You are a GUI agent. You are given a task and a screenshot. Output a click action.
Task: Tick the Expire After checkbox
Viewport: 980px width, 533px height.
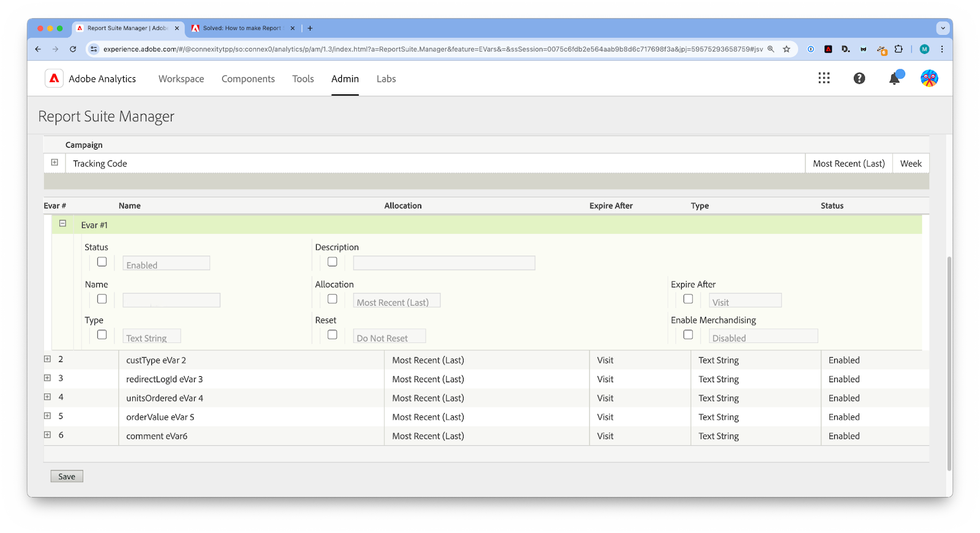pyautogui.click(x=688, y=299)
